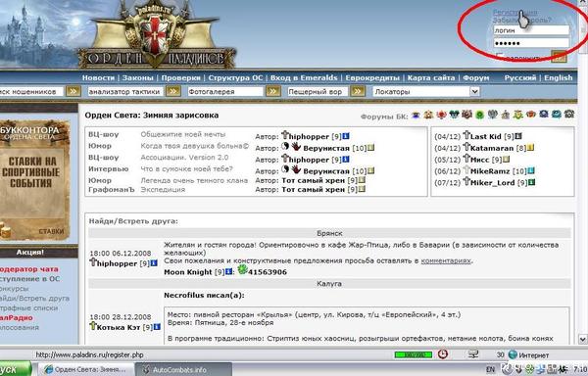Open article Общежитие моей мечты
Viewport: 588px width, 376px height.
[x=183, y=134]
